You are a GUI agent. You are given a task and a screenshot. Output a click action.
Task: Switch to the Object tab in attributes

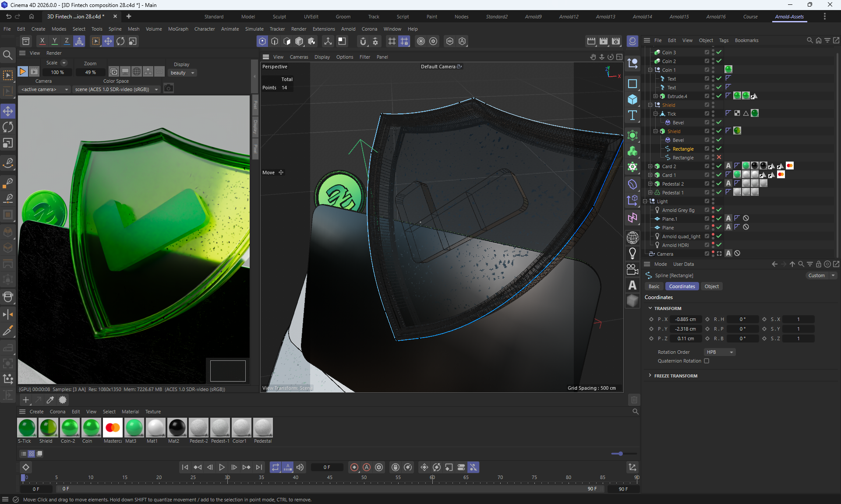711,286
